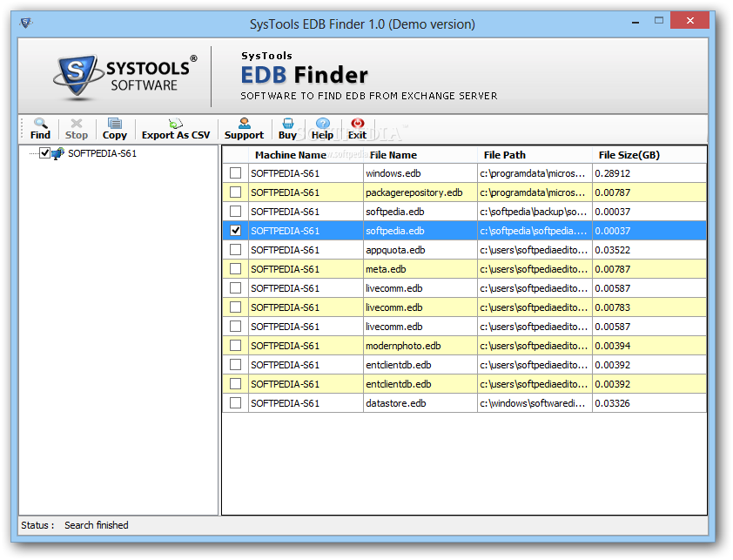Click the Exit toolbar icon

pyautogui.click(x=358, y=124)
